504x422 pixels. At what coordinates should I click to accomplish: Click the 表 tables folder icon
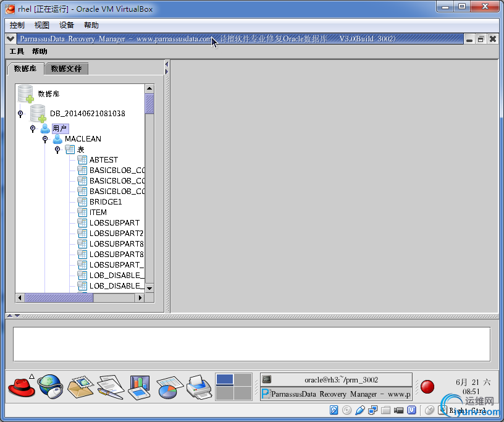pos(70,150)
